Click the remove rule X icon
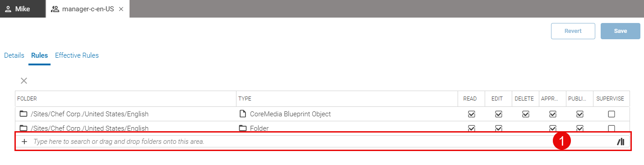Screen dimensions: 644x165 (24, 81)
